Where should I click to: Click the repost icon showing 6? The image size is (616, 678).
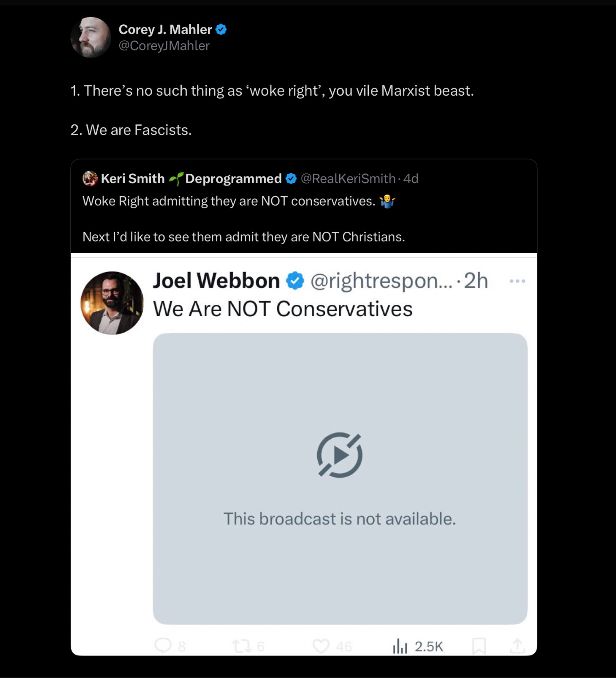pos(242,646)
